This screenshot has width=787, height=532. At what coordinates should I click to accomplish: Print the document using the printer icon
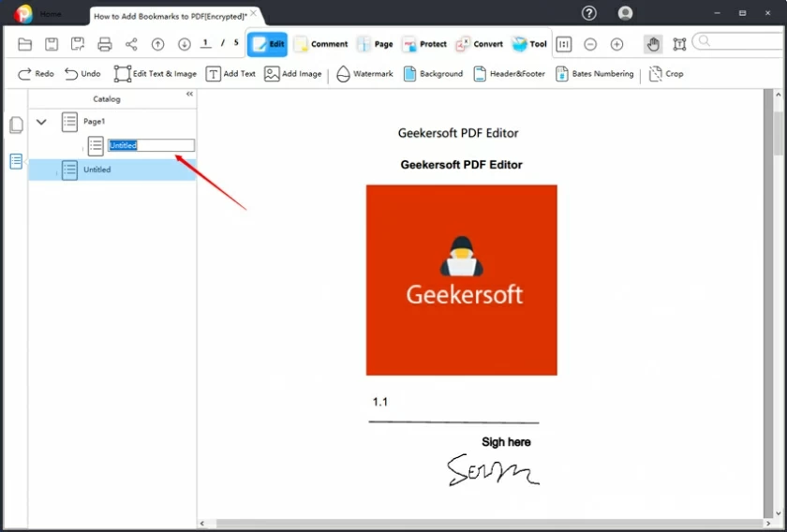pyautogui.click(x=104, y=44)
